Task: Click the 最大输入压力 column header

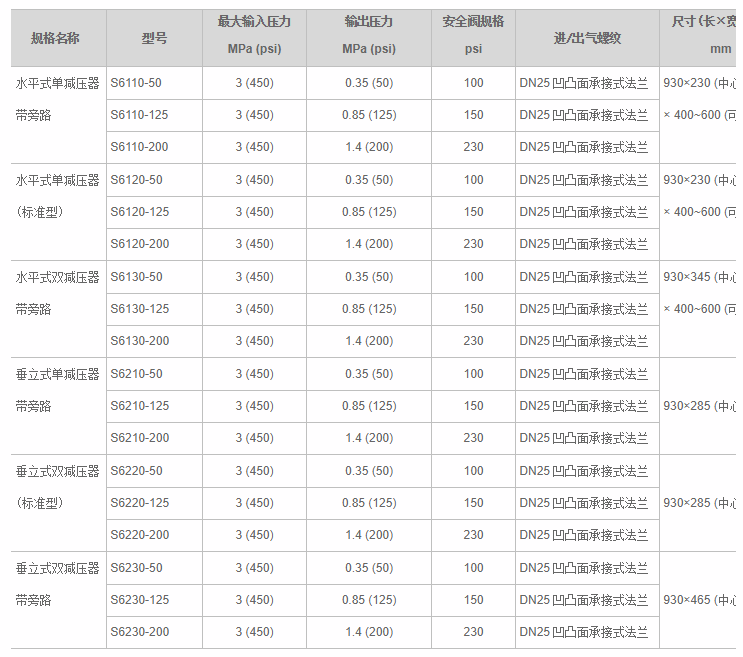Action: click(254, 22)
